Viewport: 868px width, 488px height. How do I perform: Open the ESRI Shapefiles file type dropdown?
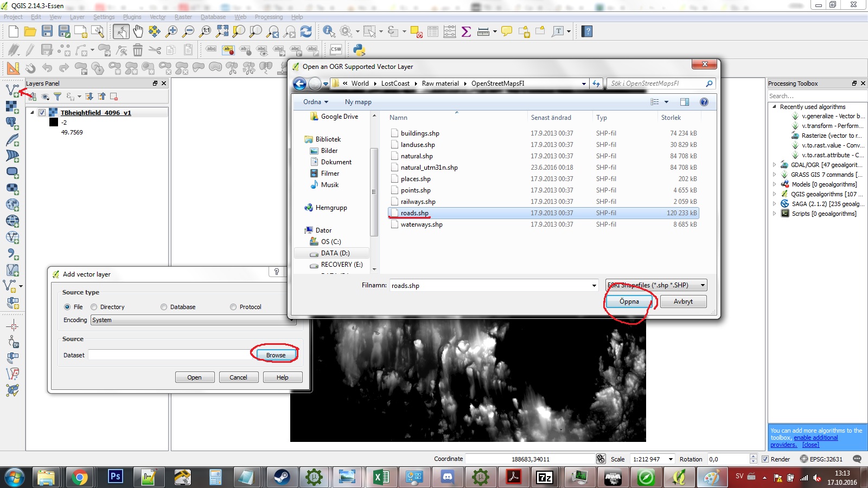tap(703, 285)
